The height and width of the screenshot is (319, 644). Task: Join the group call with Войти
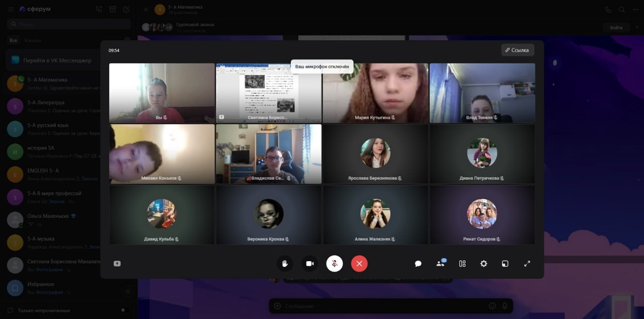point(616,28)
